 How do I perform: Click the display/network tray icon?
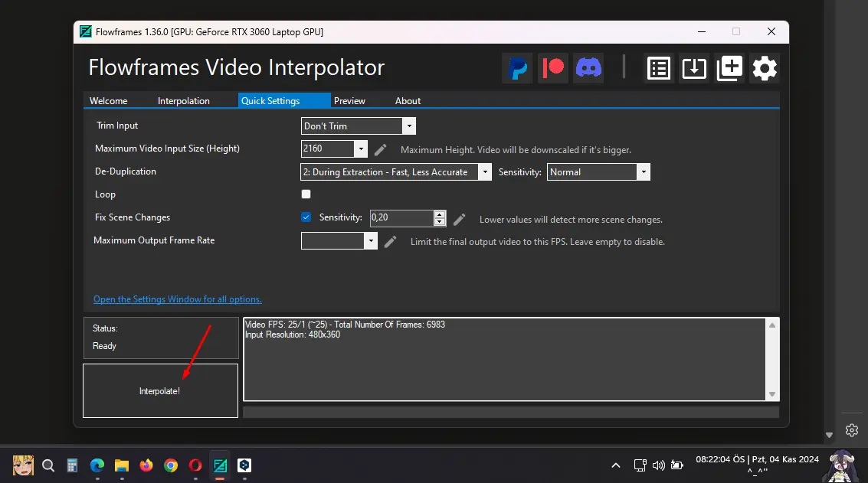[640, 465]
